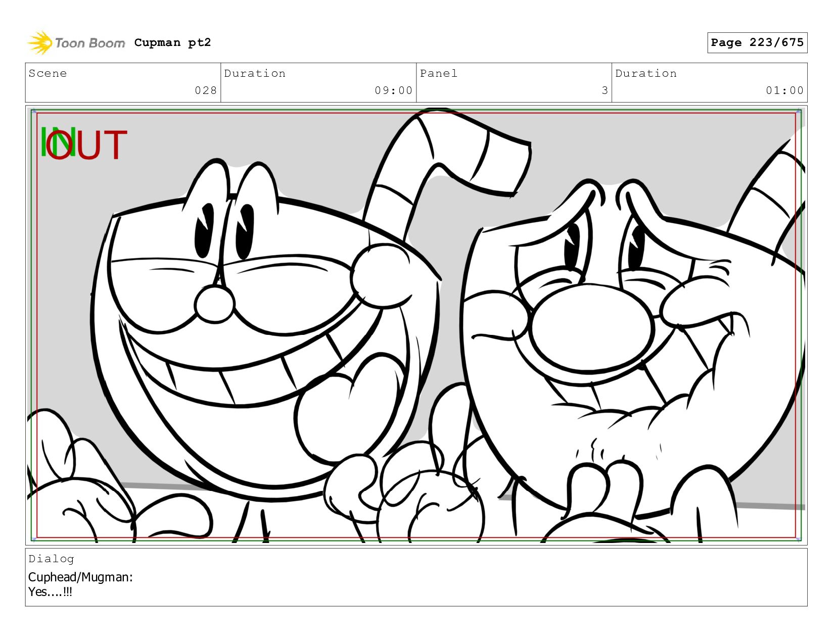
Task: Click the 'Scene' header label
Action: [48, 73]
